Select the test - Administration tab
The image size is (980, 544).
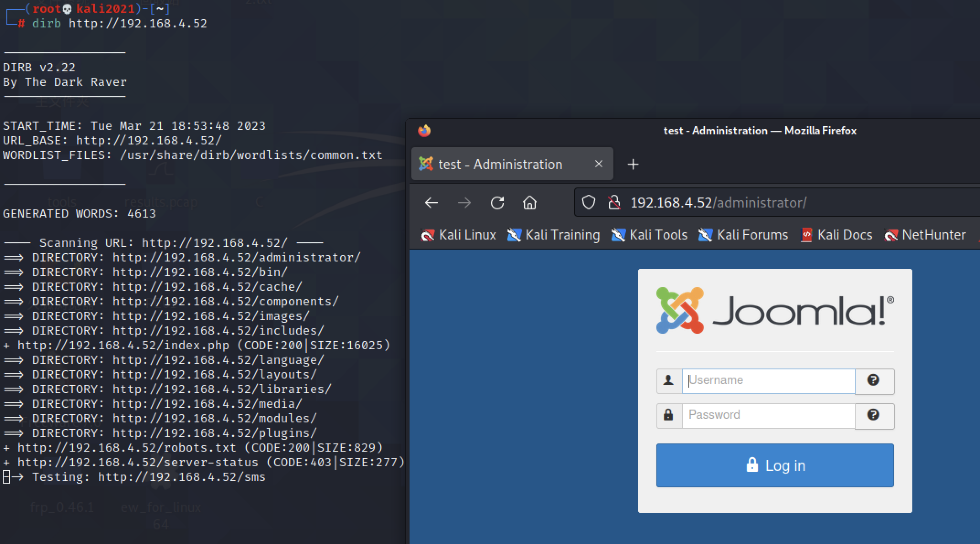(500, 164)
